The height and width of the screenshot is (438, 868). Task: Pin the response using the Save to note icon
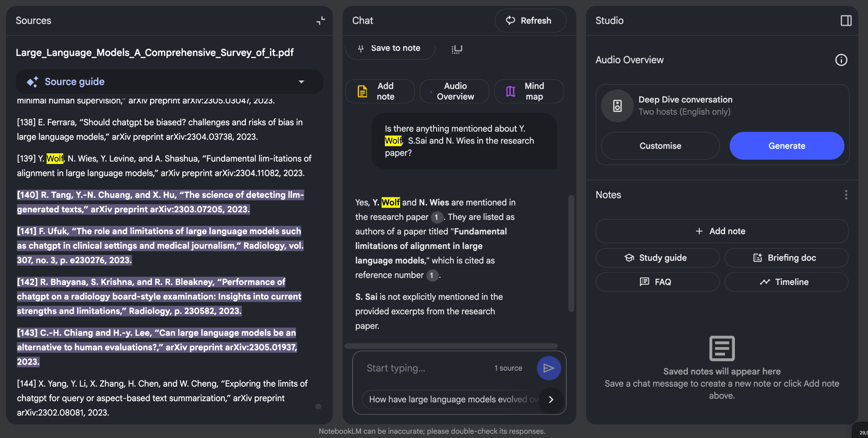(x=360, y=48)
